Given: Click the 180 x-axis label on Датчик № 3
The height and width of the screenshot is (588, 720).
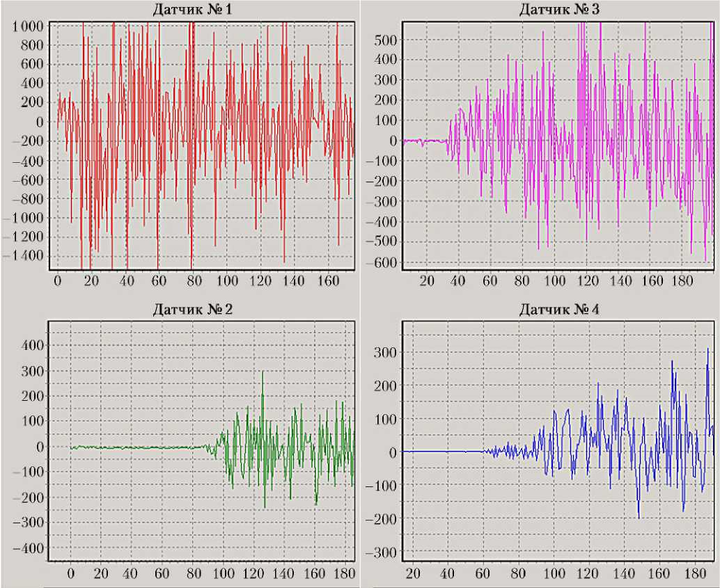Looking at the screenshot, I should click(682, 280).
